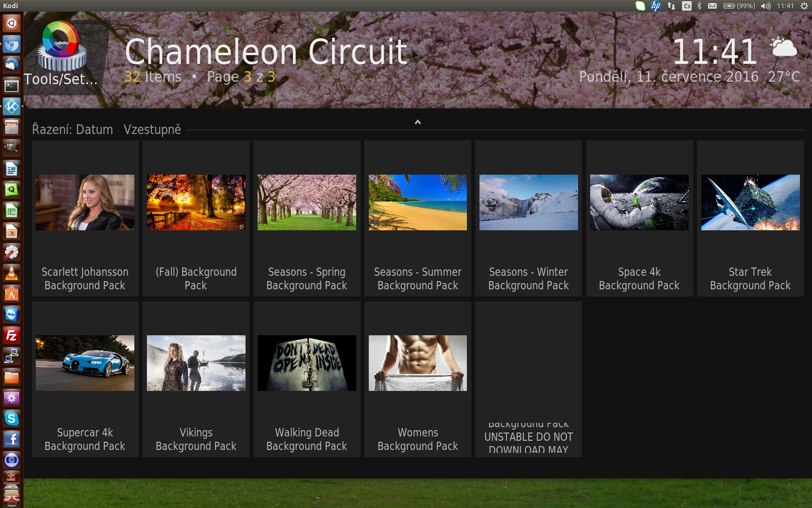The image size is (812, 508).
Task: Select the UNSTABLE DO NOT DOWNLOAD item
Action: [x=528, y=379]
